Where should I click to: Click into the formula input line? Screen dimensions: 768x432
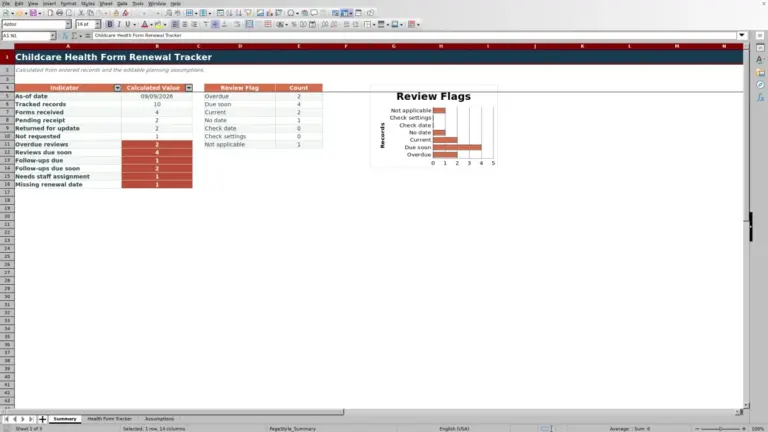point(414,35)
